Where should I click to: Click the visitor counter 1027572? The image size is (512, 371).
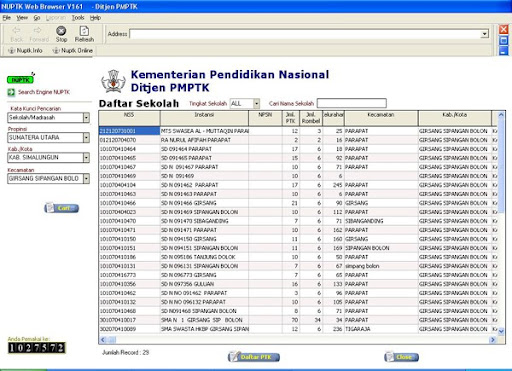(37, 348)
